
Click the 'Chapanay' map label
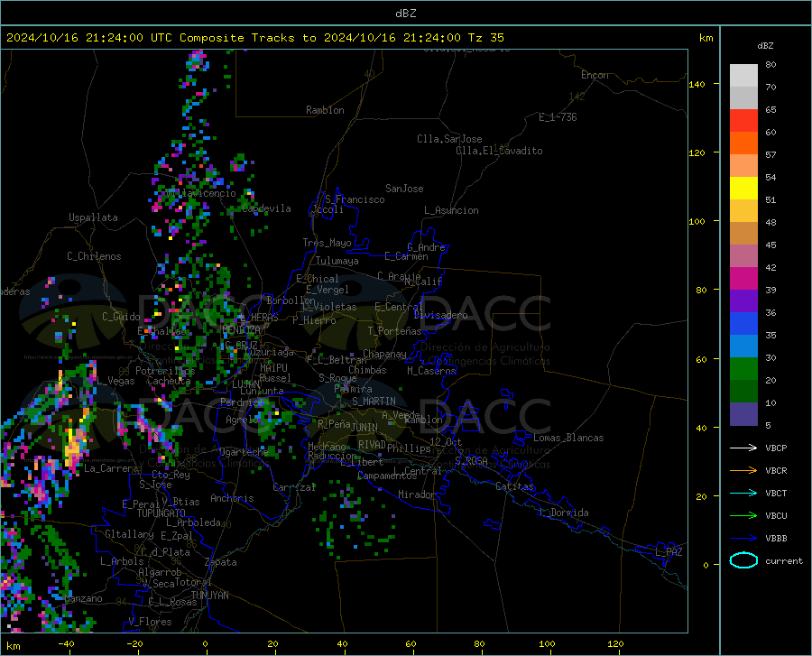pos(384,354)
